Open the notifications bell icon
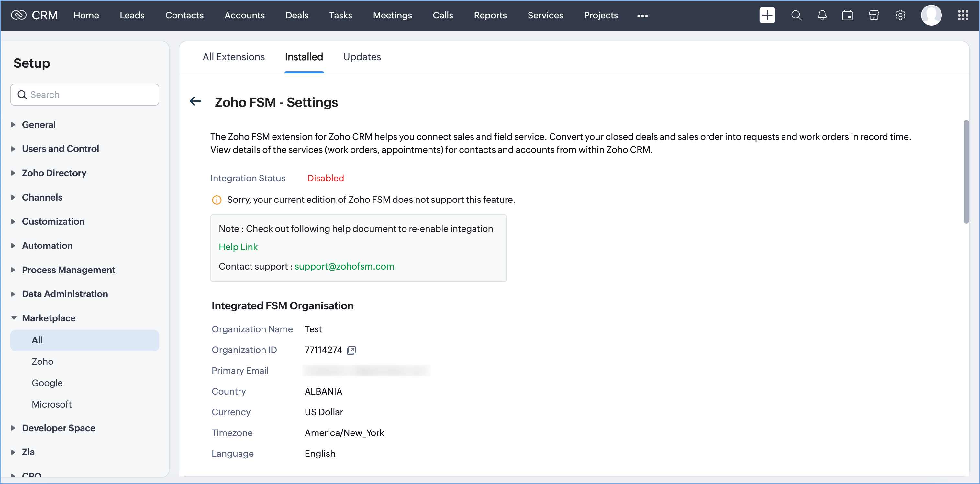The height and width of the screenshot is (484, 980). 822,15
